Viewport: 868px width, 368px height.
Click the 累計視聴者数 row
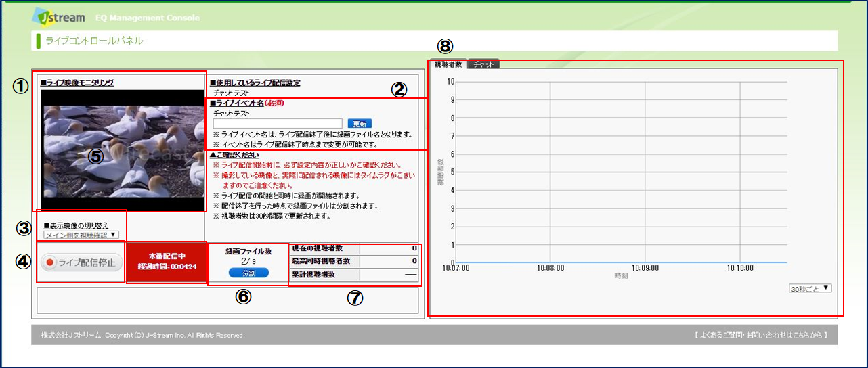pyautogui.click(x=355, y=275)
